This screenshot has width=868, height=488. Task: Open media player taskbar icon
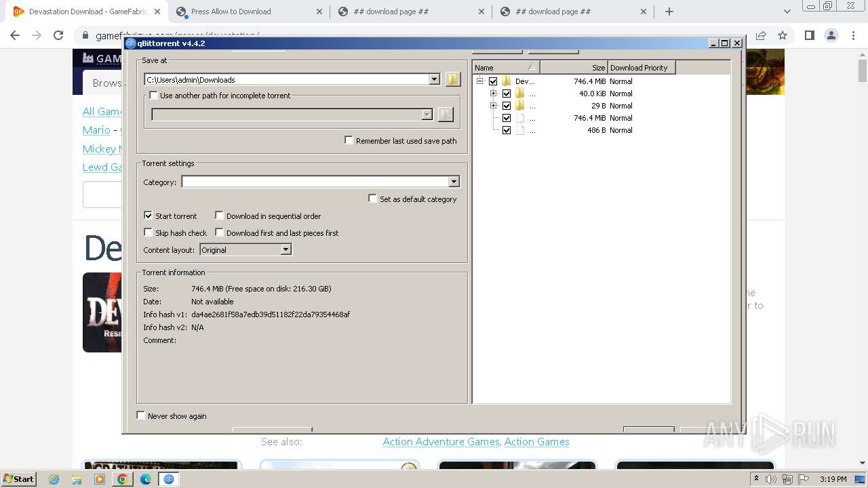pyautogui.click(x=100, y=479)
